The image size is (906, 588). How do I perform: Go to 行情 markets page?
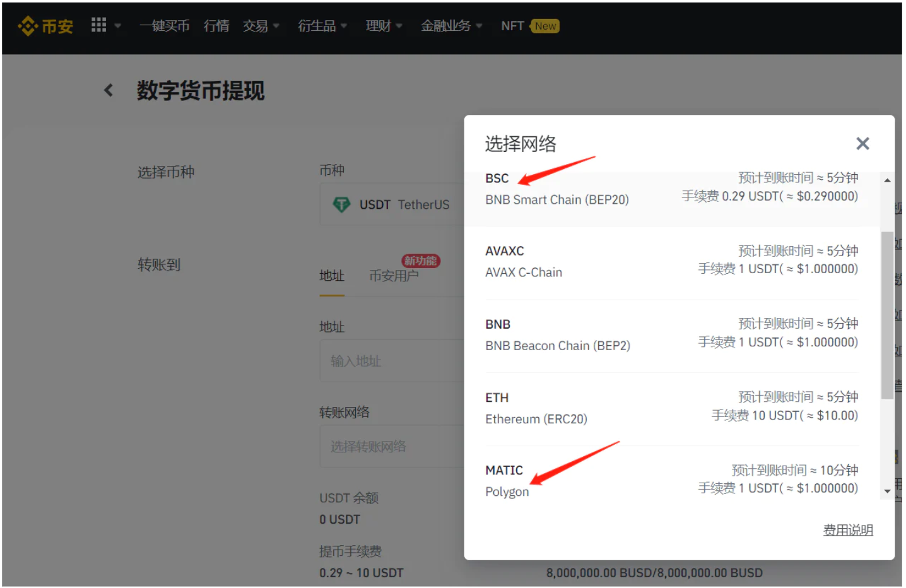(x=216, y=26)
